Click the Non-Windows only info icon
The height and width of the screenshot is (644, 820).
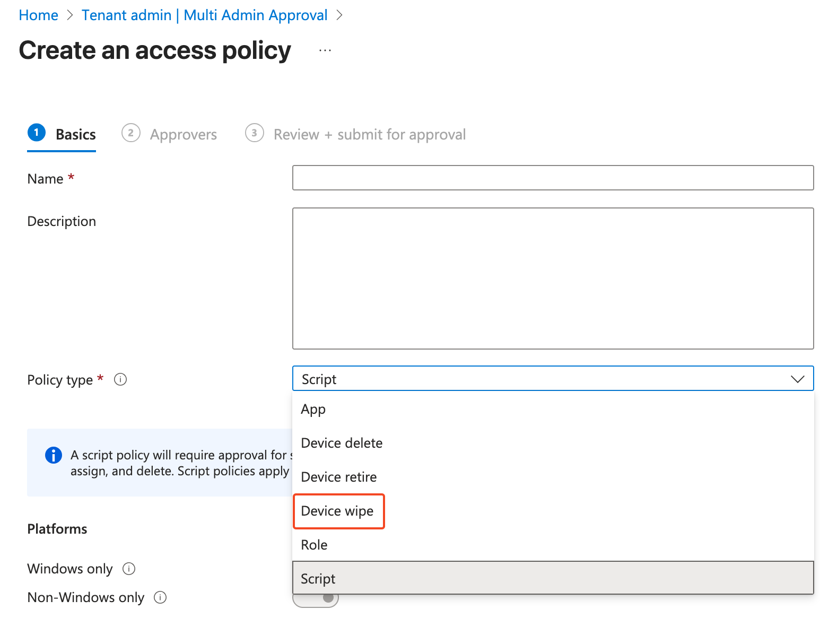160,597
